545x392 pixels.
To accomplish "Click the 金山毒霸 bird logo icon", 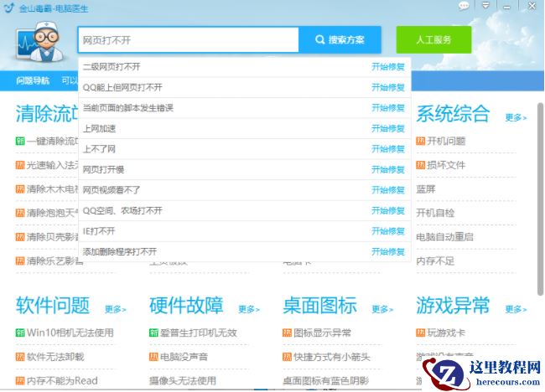I will (x=9, y=8).
